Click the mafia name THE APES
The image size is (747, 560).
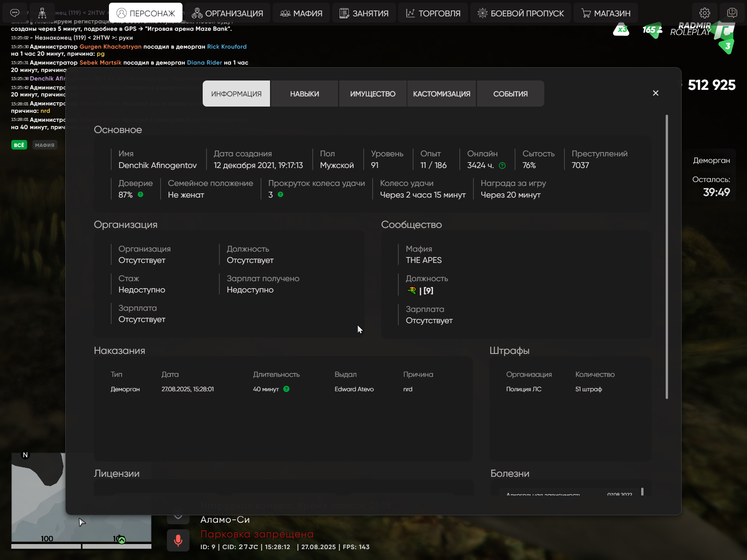[x=424, y=260]
